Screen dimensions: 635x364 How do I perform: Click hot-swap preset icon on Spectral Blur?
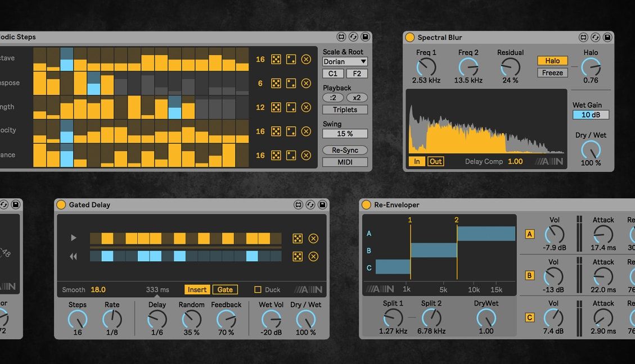click(595, 37)
